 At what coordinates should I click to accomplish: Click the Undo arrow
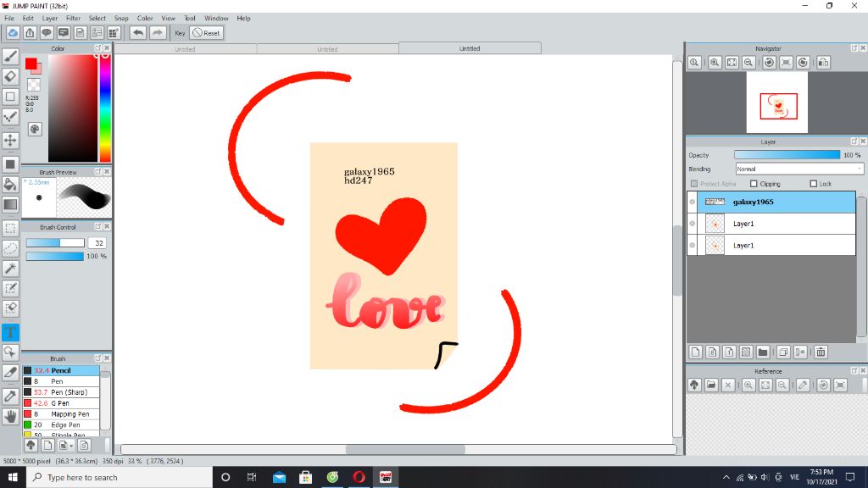tap(138, 33)
